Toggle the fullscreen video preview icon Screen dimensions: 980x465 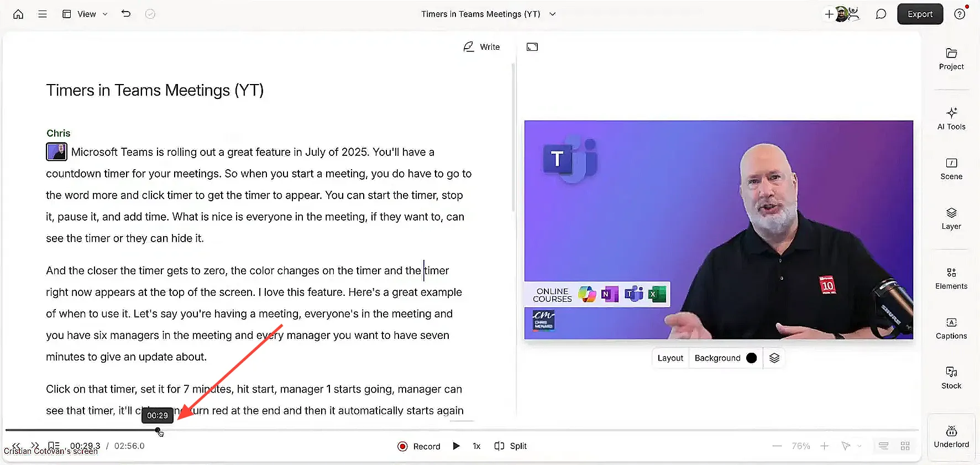(x=532, y=47)
